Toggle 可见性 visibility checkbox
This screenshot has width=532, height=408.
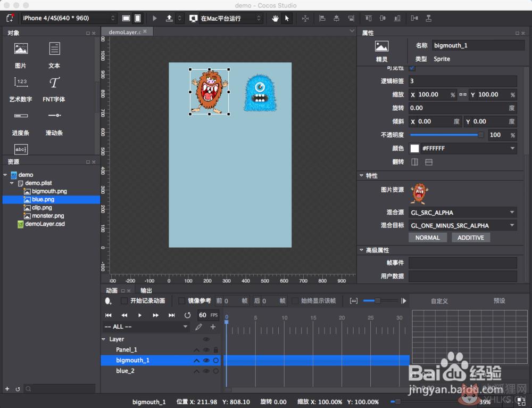pos(412,68)
